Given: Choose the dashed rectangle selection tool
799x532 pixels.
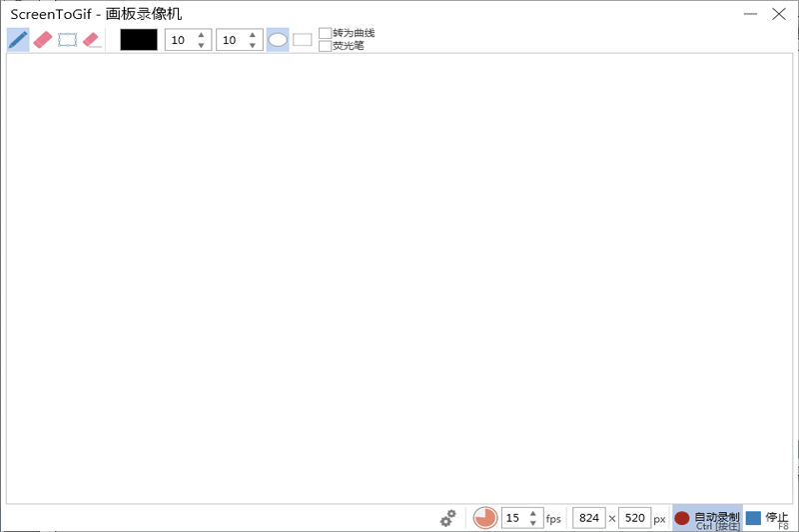Looking at the screenshot, I should [67, 40].
